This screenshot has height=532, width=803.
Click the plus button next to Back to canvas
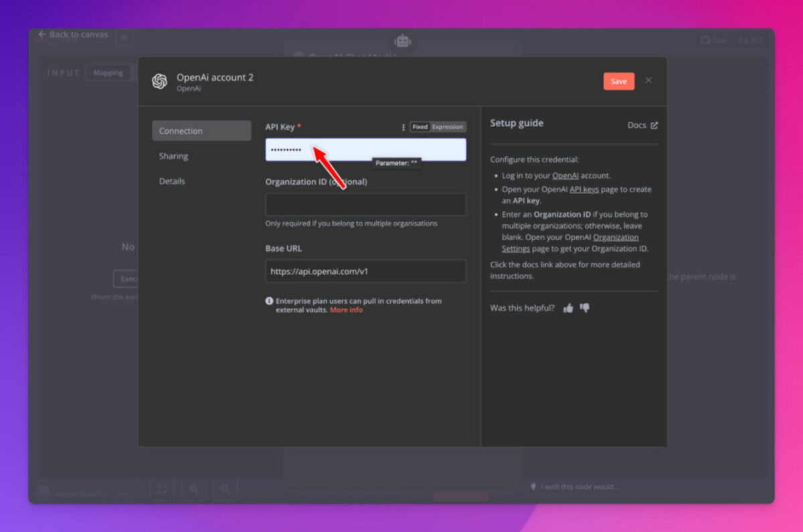[x=124, y=37]
